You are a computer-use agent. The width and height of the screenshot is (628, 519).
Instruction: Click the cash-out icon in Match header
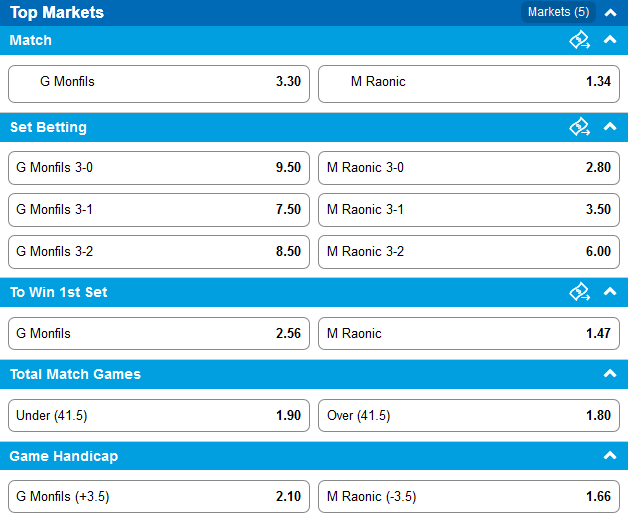coord(580,40)
